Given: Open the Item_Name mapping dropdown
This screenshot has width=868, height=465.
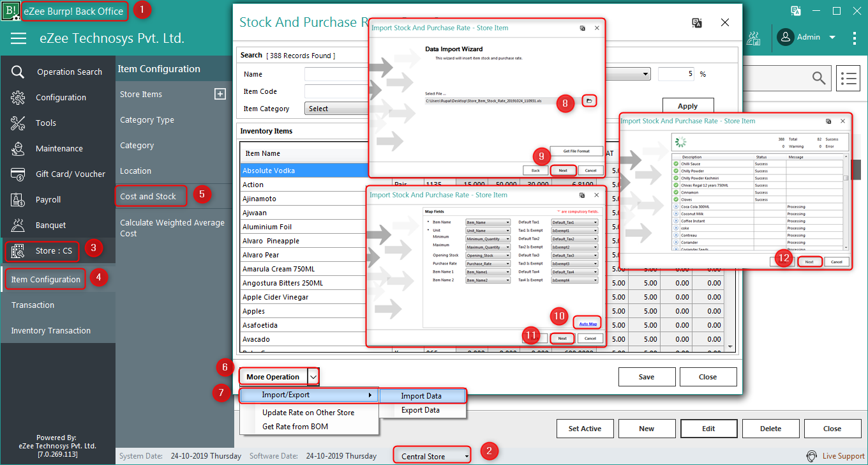Looking at the screenshot, I should pos(488,222).
